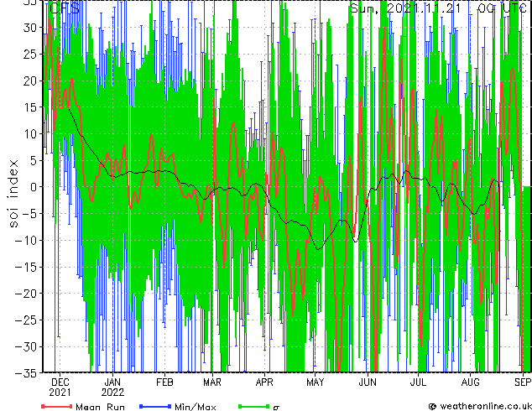Select the y-axis label "-35"
The width and height of the screenshot is (532, 411).
click(x=26, y=373)
